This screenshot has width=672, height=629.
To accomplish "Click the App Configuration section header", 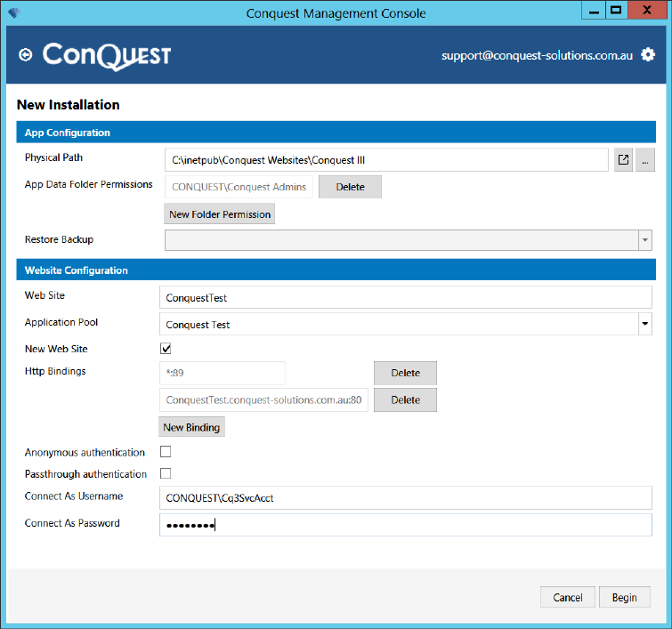I will 336,132.
